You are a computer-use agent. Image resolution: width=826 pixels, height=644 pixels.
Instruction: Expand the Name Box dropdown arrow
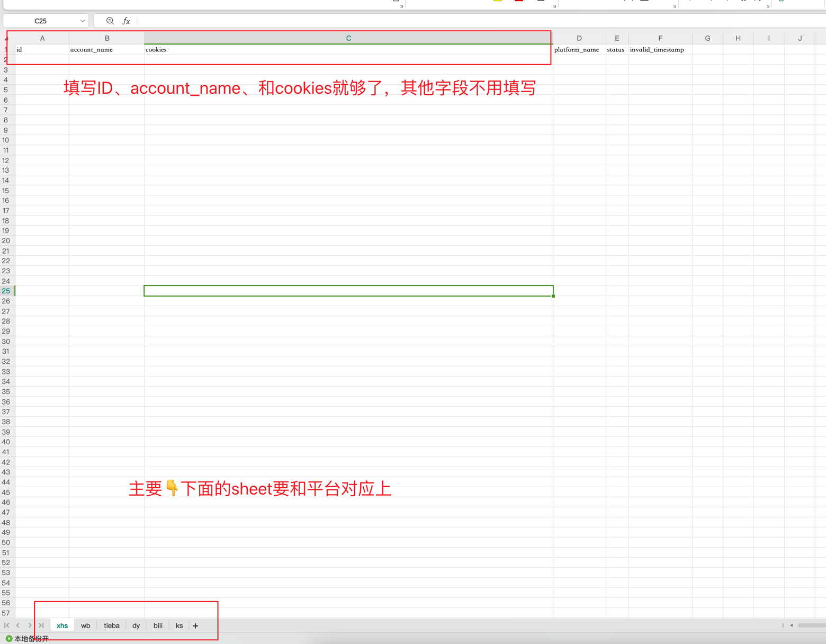[x=83, y=21]
